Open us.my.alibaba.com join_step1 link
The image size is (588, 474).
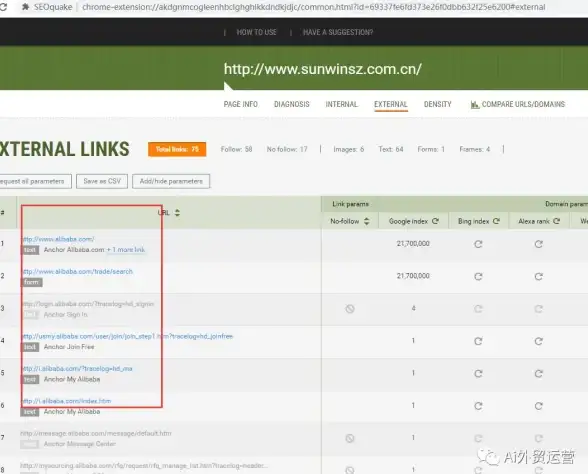(x=128, y=336)
